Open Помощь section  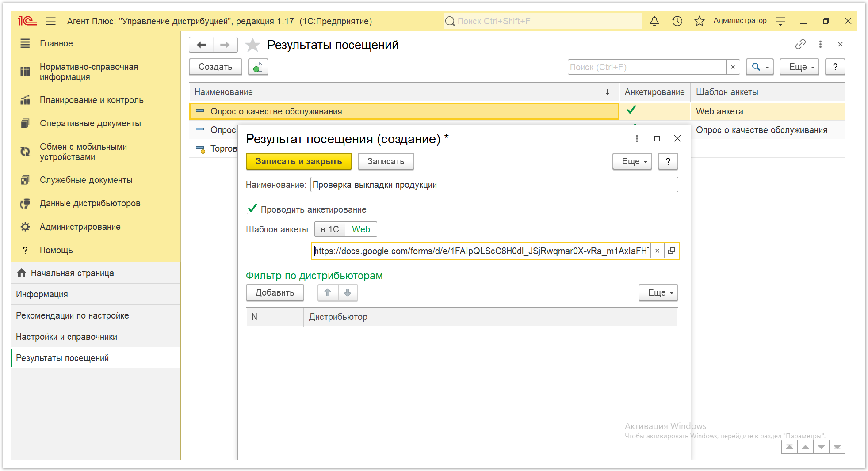pyautogui.click(x=56, y=250)
